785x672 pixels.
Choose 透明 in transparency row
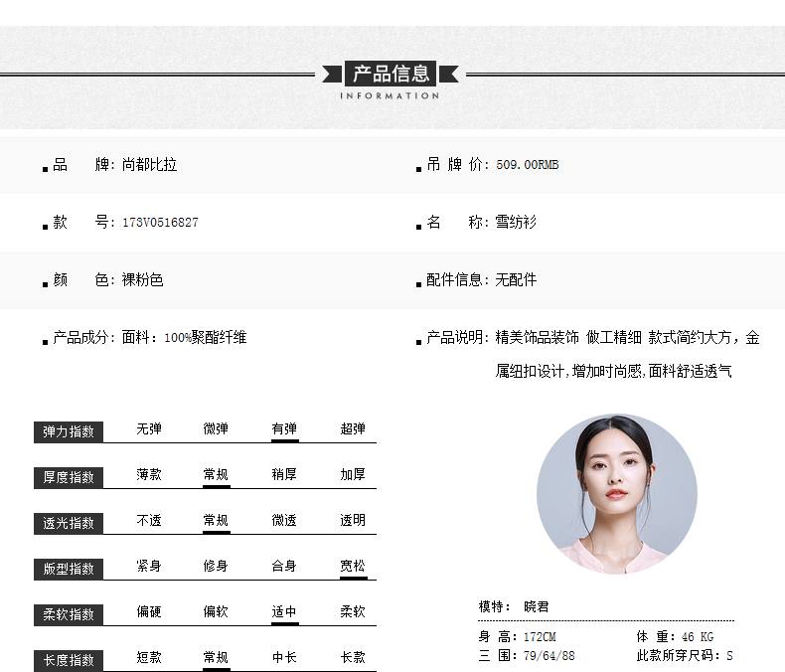point(353,521)
